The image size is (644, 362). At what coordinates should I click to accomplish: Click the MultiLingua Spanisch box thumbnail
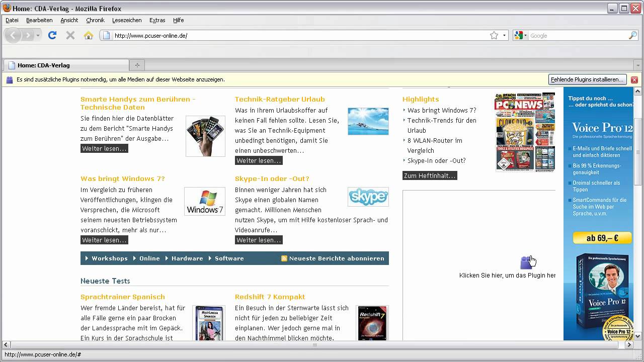click(209, 323)
